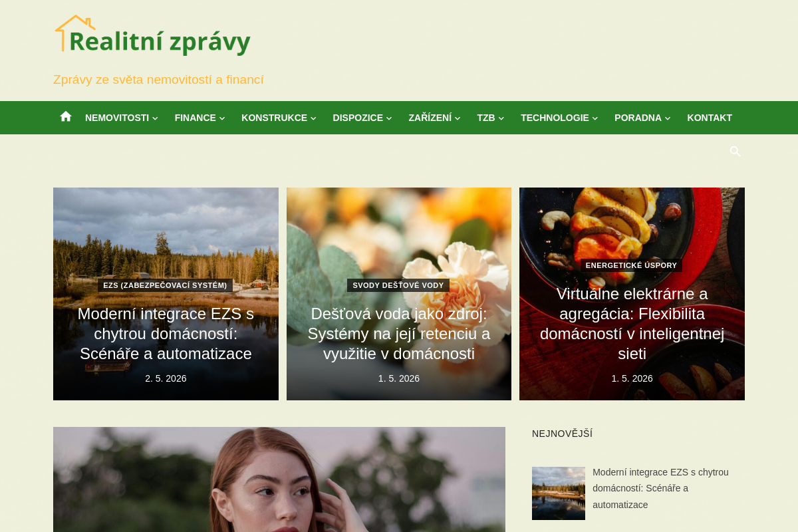Image resolution: width=798 pixels, height=532 pixels.
Task: Open the search magnifier icon
Action: 735,152
